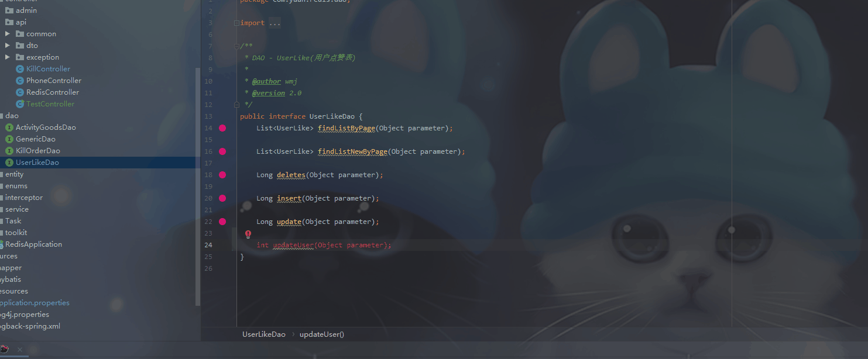This screenshot has width=868, height=359.
Task: Select the toolkit package
Action: coord(16,233)
